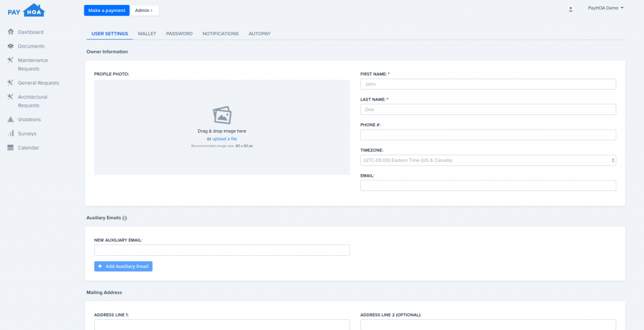The height and width of the screenshot is (330, 644).
Task: Switch to the Autopay tab
Action: (x=259, y=33)
